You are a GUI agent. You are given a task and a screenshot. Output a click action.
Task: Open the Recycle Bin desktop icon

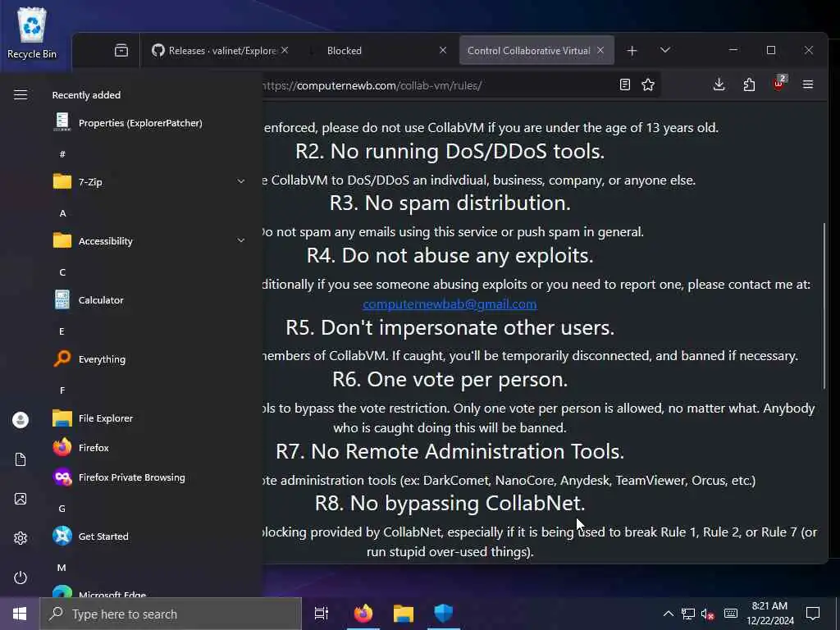32,33
